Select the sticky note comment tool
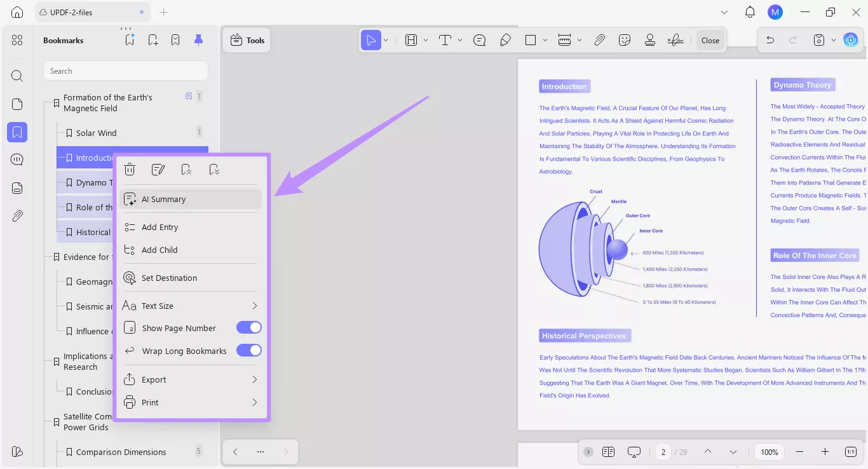868x469 pixels. point(480,40)
